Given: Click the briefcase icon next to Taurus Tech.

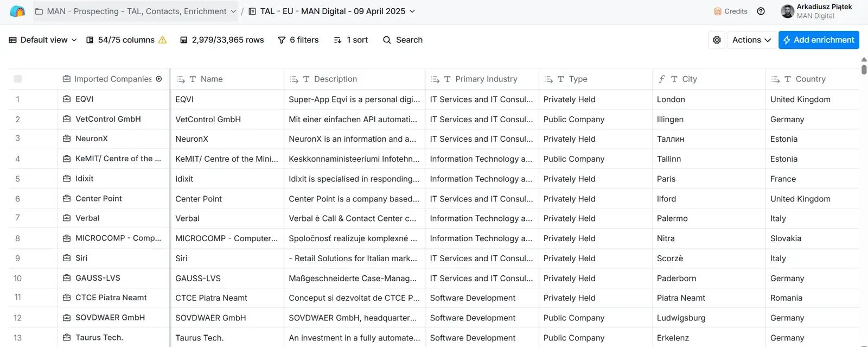Looking at the screenshot, I should point(67,337).
